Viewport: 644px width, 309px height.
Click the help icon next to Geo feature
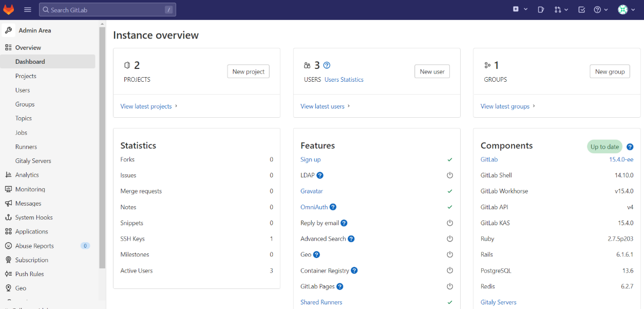click(x=316, y=255)
